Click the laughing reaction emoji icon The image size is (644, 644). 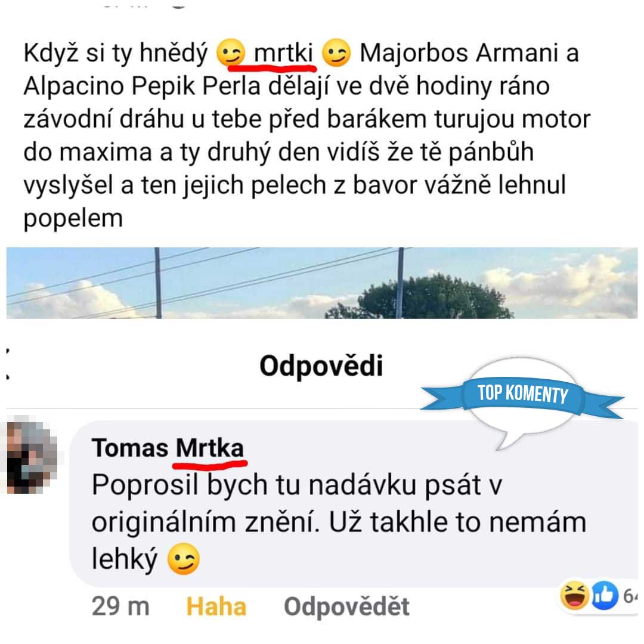click(574, 595)
